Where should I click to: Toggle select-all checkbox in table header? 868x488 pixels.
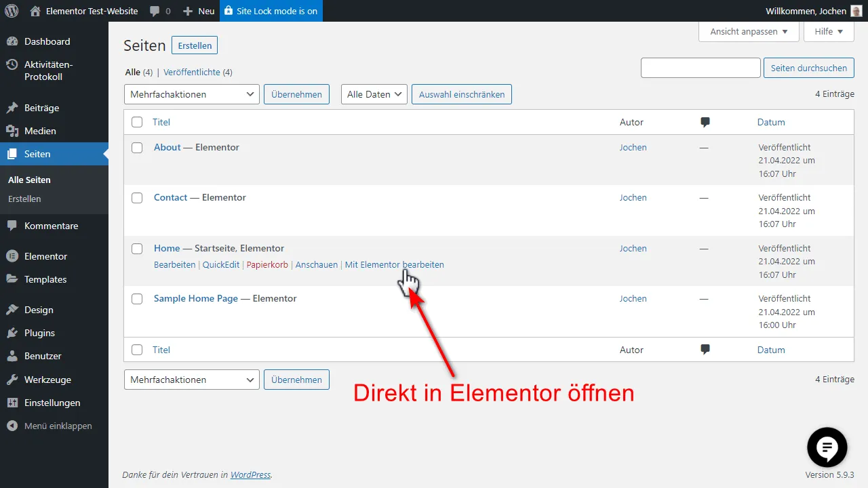point(137,122)
